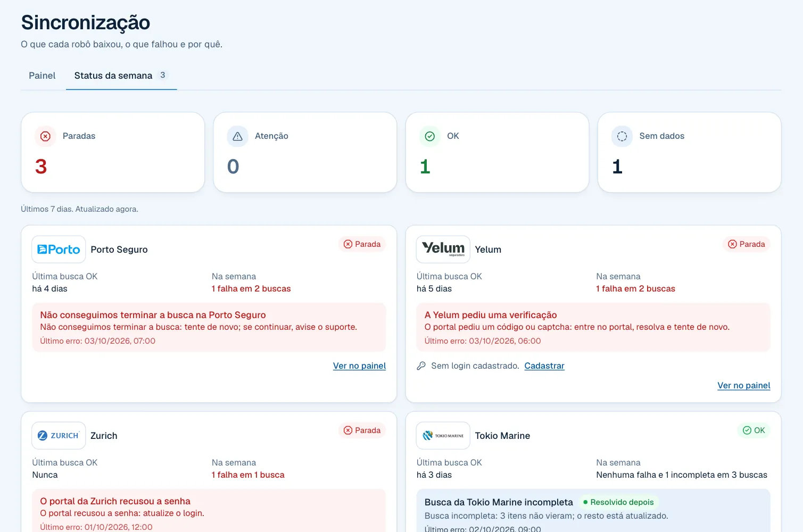803x532 pixels.
Task: Click 'há 4 dias' under Porto Seguro
Action: point(50,289)
